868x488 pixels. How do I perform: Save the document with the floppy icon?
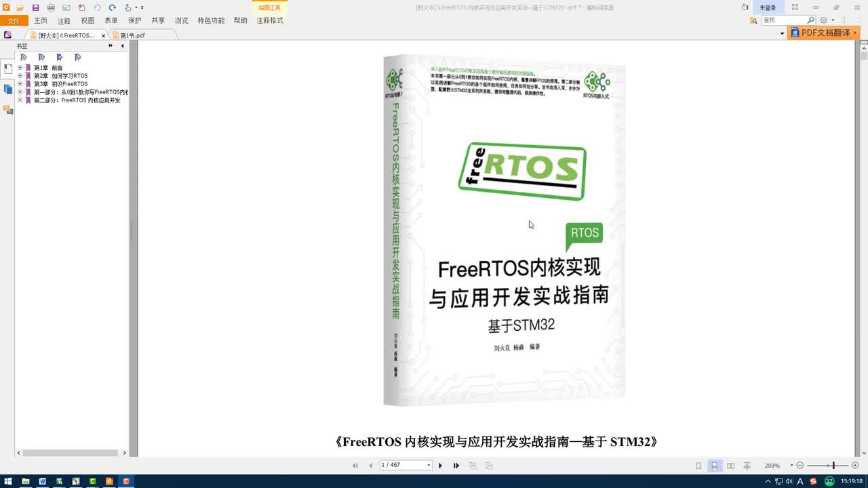click(35, 7)
